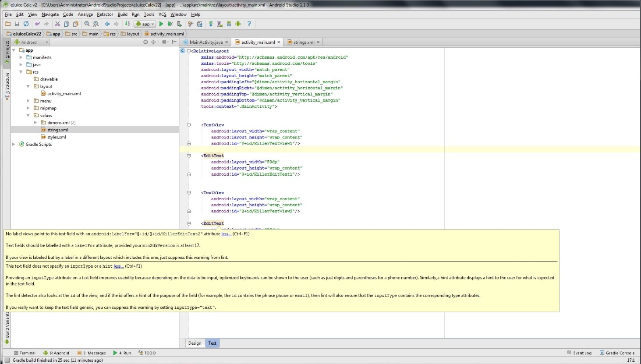Click the Save All toolbar icon
Viewport: 641px width, 364px height.
(17, 24)
